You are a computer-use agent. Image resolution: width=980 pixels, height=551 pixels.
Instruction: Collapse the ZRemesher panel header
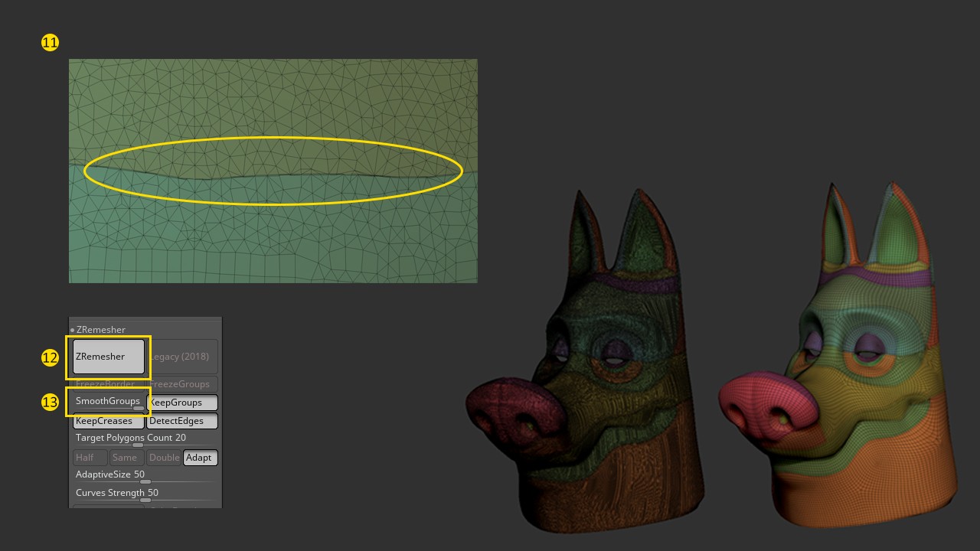(x=100, y=330)
